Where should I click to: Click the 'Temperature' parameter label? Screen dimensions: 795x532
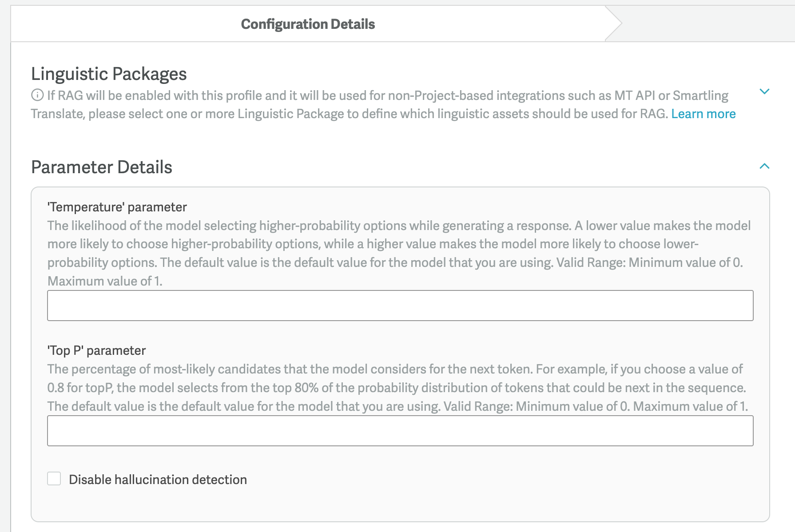[117, 207]
